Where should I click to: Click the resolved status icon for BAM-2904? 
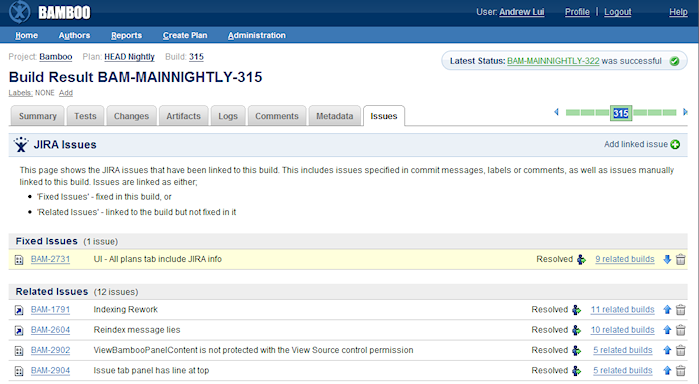coord(576,371)
